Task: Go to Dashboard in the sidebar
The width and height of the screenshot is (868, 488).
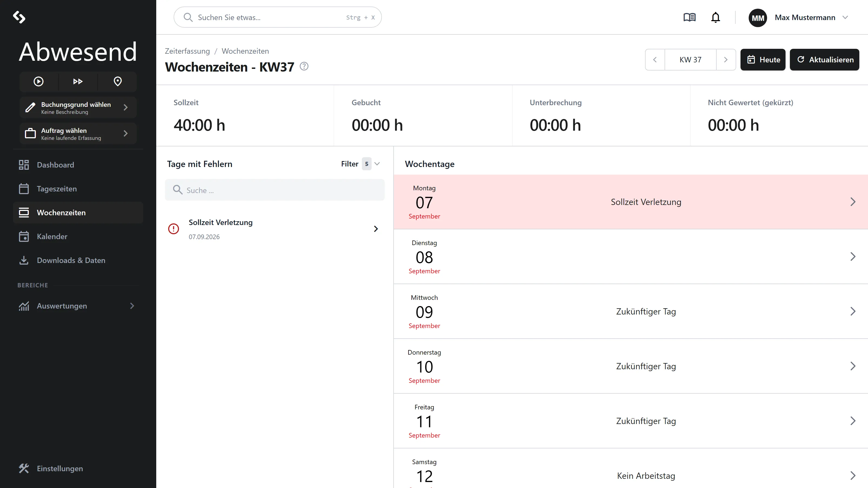Action: [x=78, y=165]
